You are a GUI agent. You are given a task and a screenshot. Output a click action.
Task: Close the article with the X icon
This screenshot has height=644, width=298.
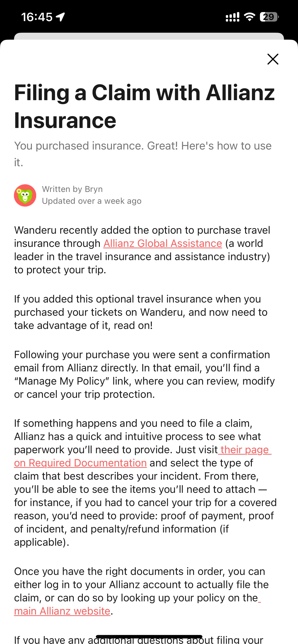pyautogui.click(x=273, y=59)
